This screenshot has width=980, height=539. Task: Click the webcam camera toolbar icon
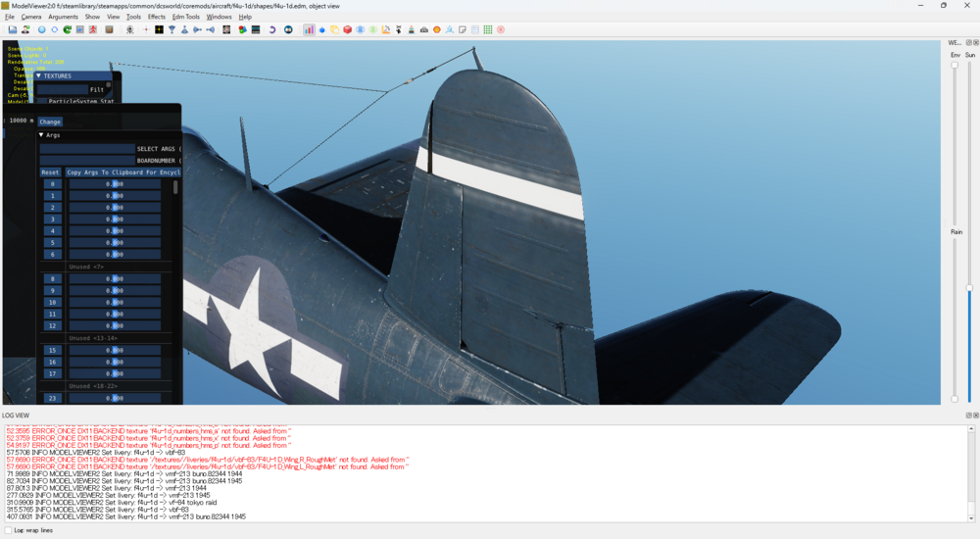pos(130,29)
